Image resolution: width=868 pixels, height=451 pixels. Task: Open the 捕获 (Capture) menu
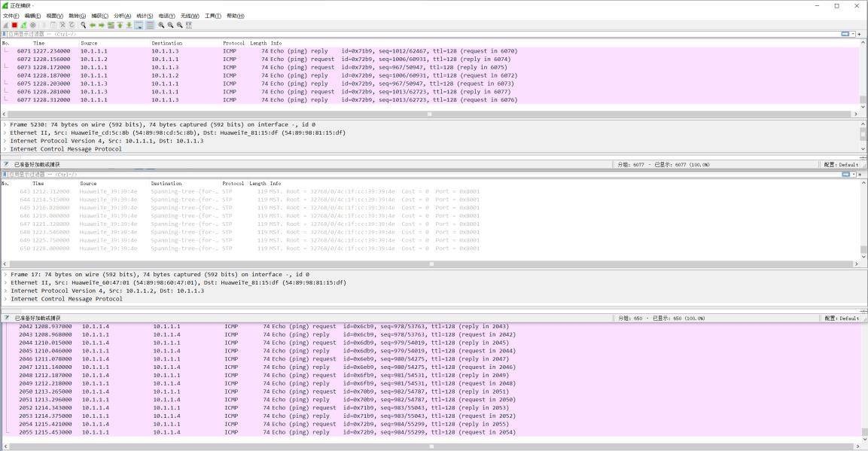[99, 16]
